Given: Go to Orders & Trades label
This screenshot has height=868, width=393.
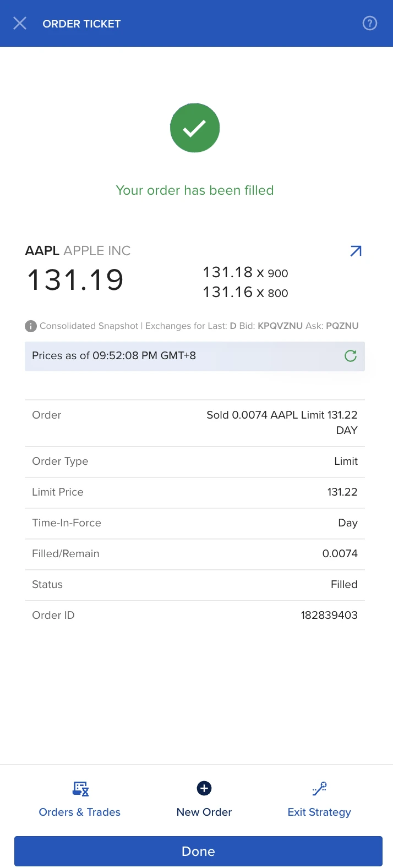Looking at the screenshot, I should 80,812.
